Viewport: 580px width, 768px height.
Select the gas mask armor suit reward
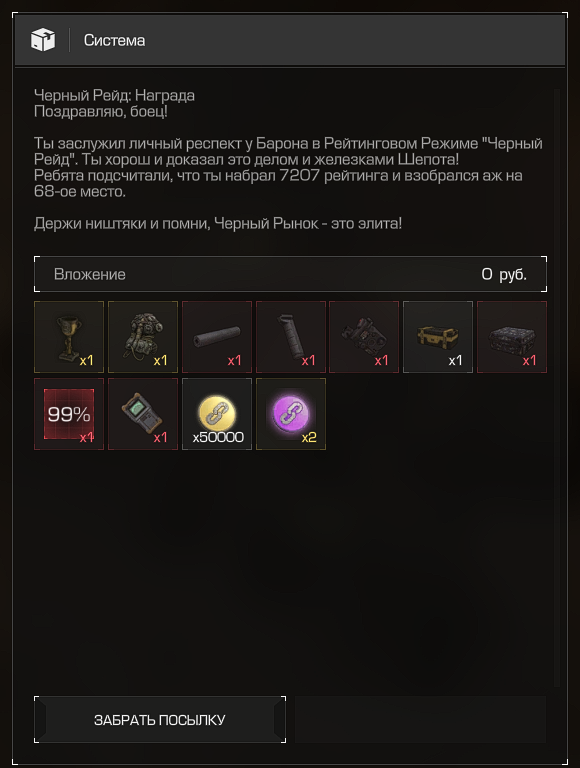pos(143,337)
